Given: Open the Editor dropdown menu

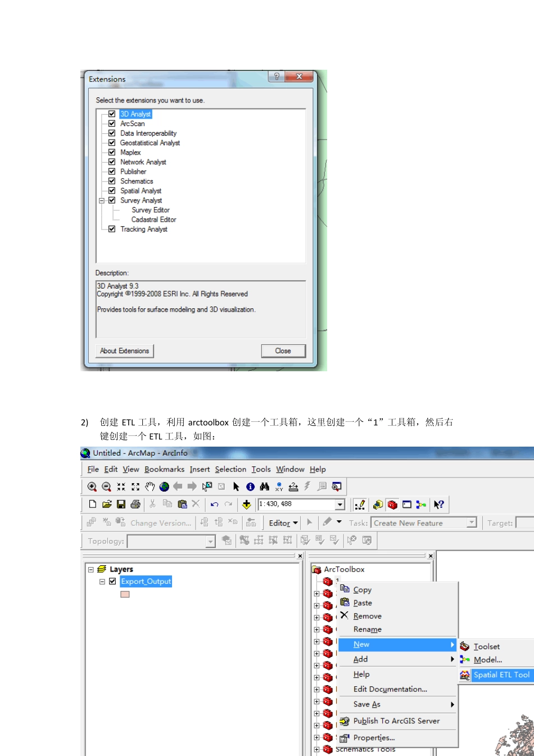Looking at the screenshot, I should (x=283, y=523).
